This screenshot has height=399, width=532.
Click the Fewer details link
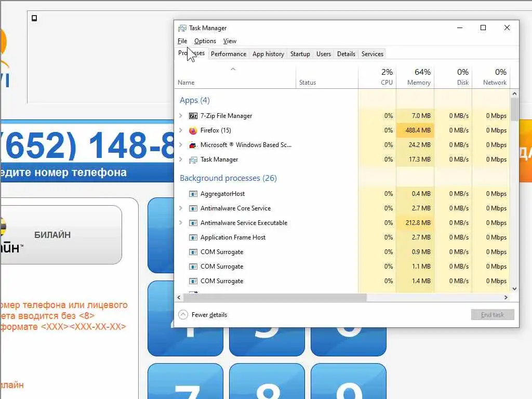coord(209,315)
